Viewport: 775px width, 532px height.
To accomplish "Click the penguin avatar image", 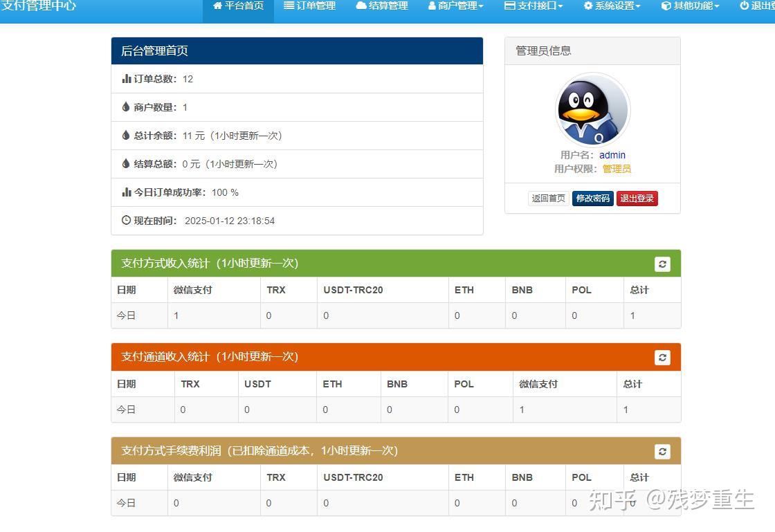I will click(592, 109).
